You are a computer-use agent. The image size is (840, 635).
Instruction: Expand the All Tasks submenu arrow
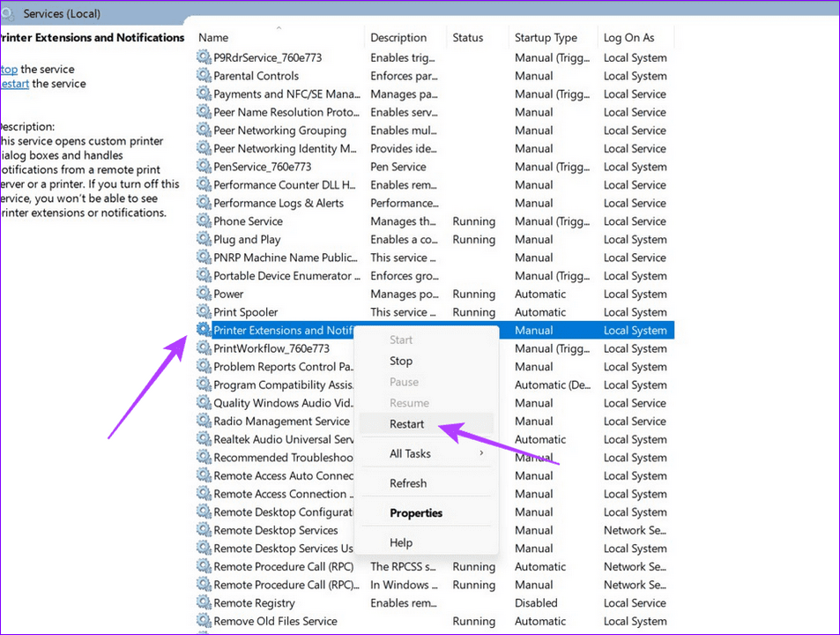(481, 453)
